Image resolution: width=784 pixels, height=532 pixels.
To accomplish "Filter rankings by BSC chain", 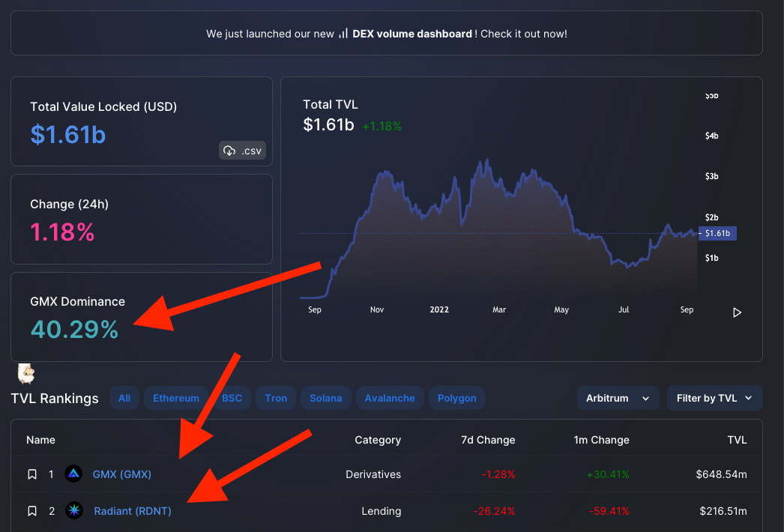I will [x=232, y=398].
